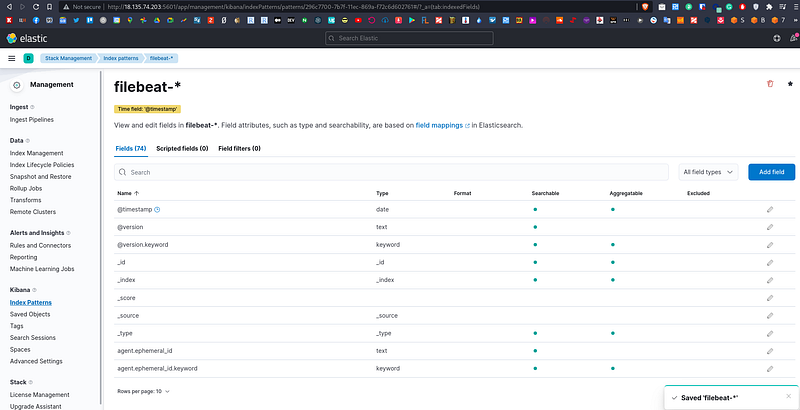This screenshot has height=410, width=800.
Task: Click the Type column header
Action: pos(382,194)
